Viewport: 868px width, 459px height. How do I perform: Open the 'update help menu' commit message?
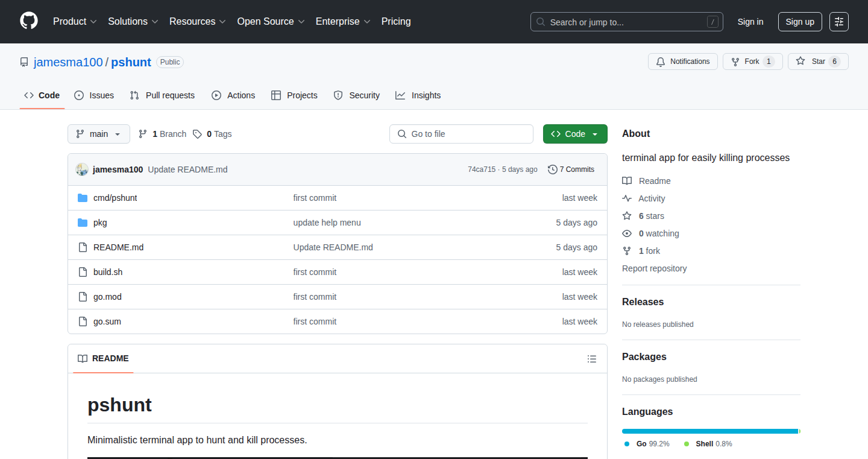(327, 223)
